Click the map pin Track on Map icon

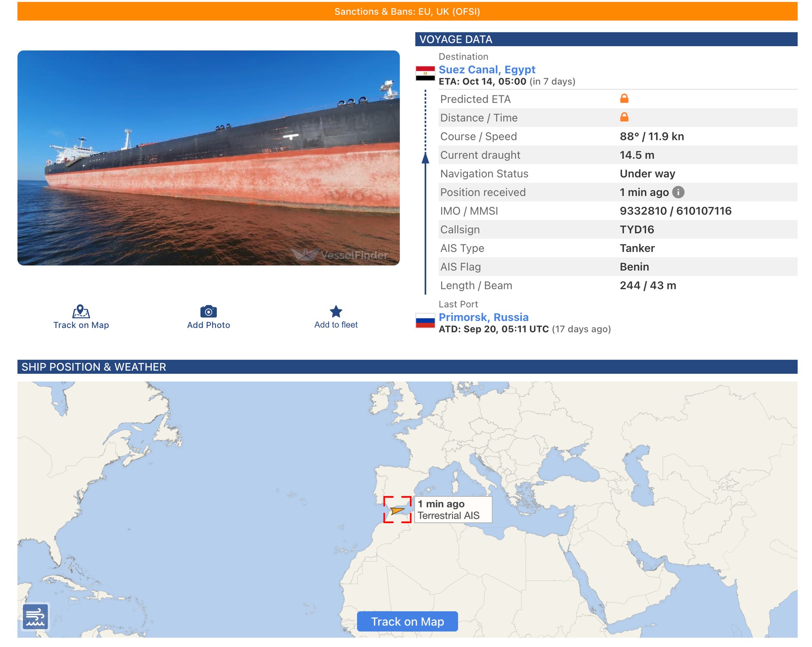click(x=81, y=311)
